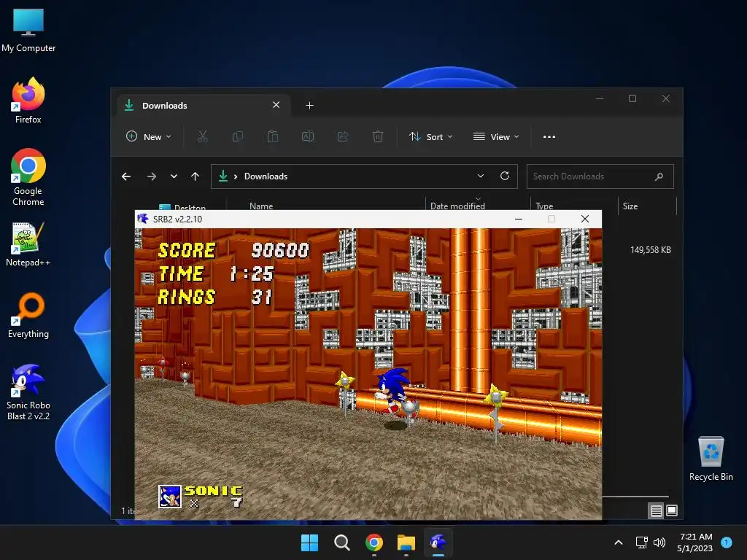Open taskbar Search
This screenshot has width=747, height=560.
point(342,542)
